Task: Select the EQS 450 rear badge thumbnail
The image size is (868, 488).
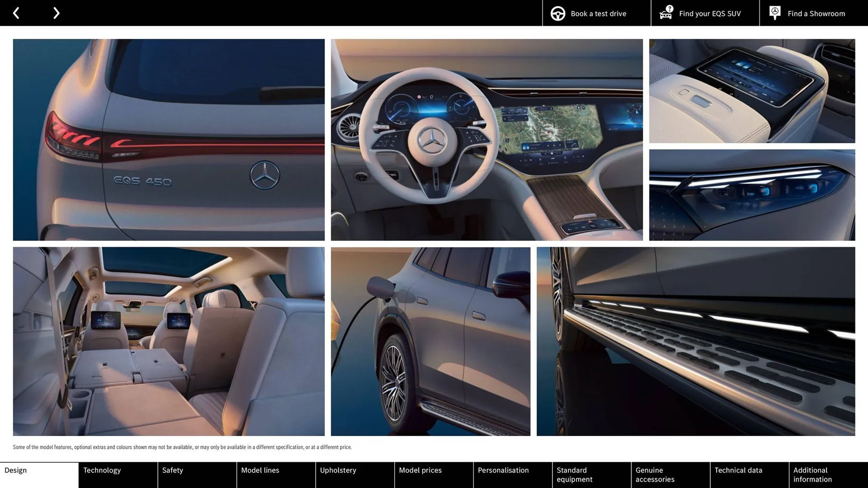Action: coord(169,140)
